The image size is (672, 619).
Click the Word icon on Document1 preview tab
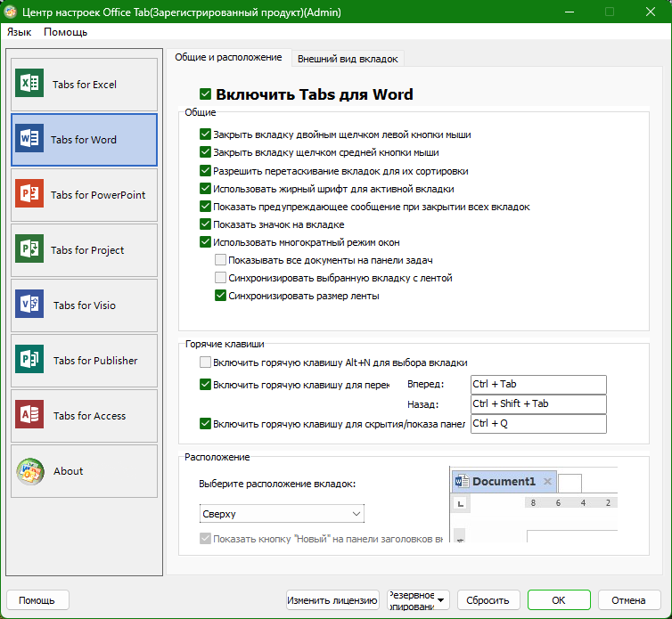462,482
